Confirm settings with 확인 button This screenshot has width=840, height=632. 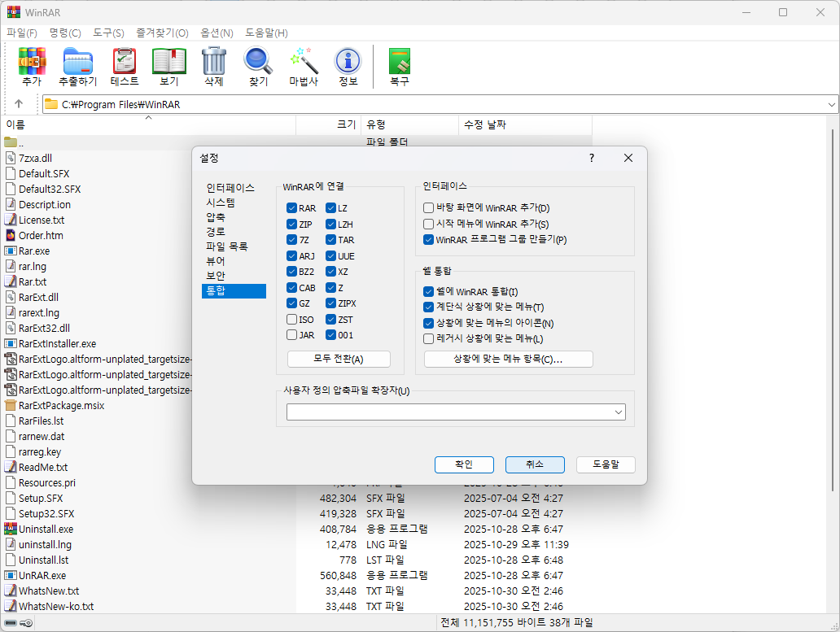[x=464, y=464]
